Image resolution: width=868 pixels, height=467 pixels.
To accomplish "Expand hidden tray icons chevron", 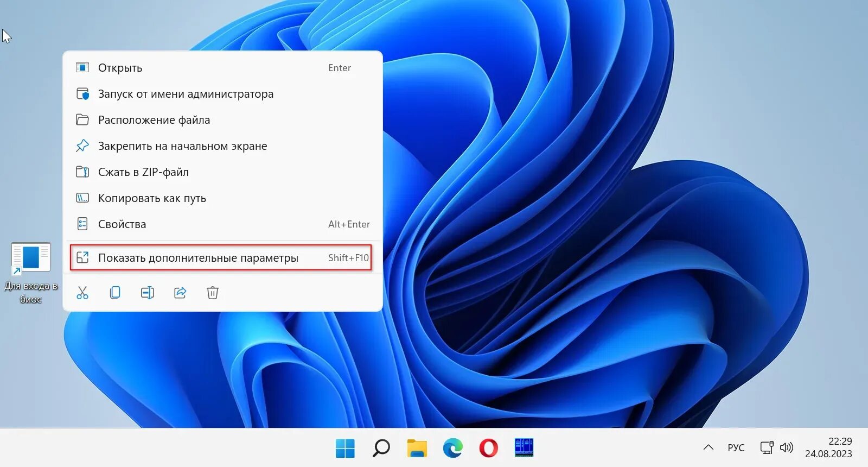I will (709, 447).
